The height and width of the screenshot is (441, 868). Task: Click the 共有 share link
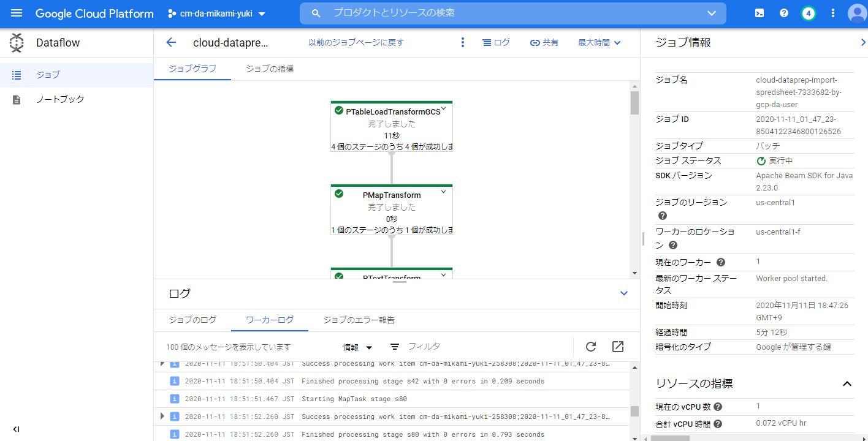coord(544,42)
